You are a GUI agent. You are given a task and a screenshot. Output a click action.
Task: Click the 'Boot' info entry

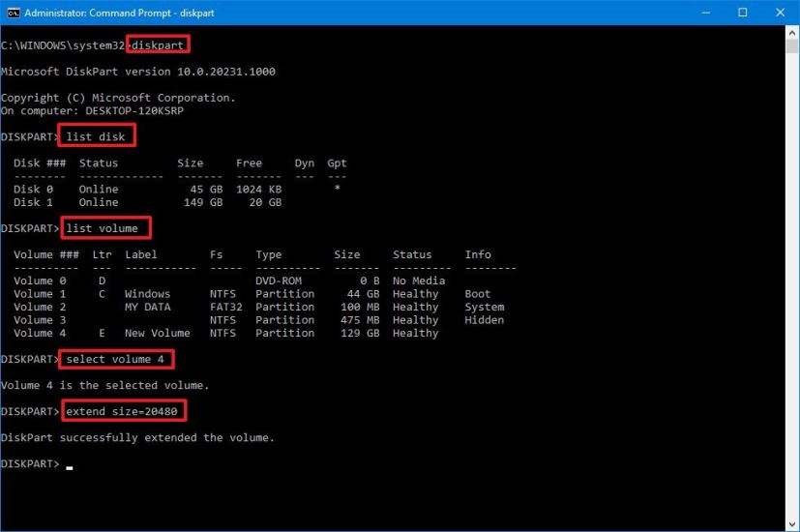478,294
